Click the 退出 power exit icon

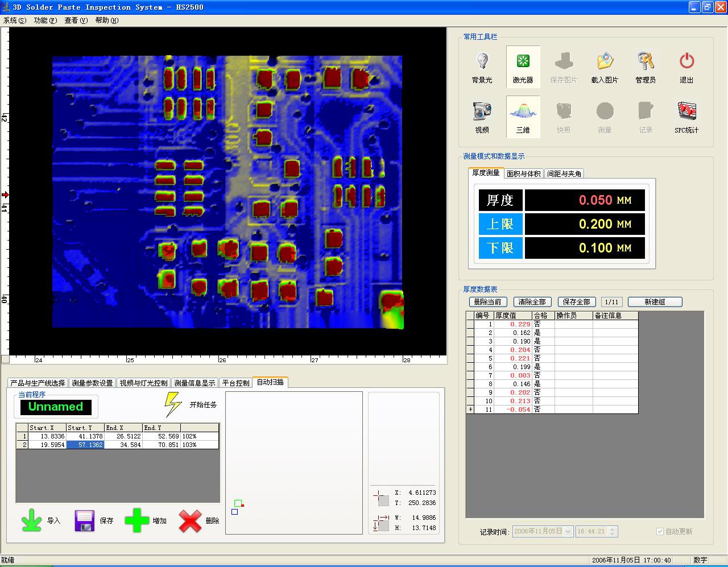pos(686,61)
